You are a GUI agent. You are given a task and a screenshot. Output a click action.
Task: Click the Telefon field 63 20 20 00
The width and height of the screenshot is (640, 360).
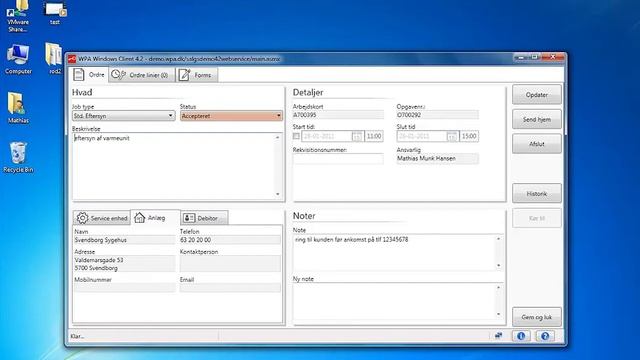point(230,240)
